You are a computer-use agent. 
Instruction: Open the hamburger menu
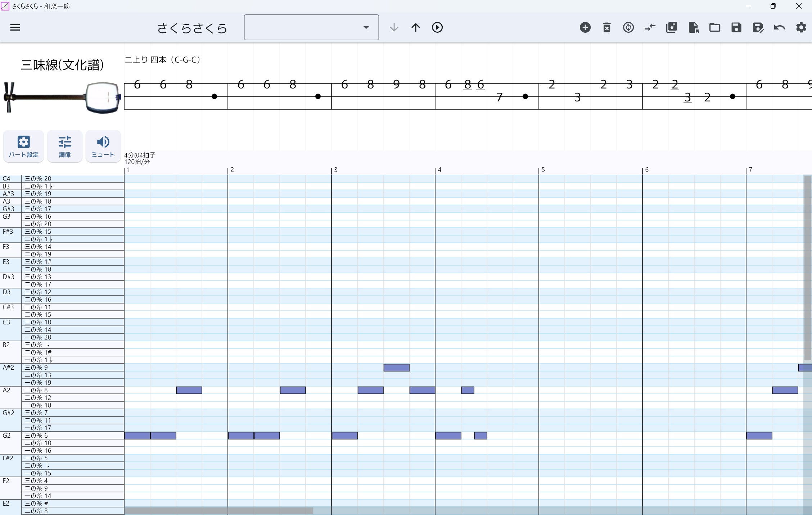(x=15, y=27)
